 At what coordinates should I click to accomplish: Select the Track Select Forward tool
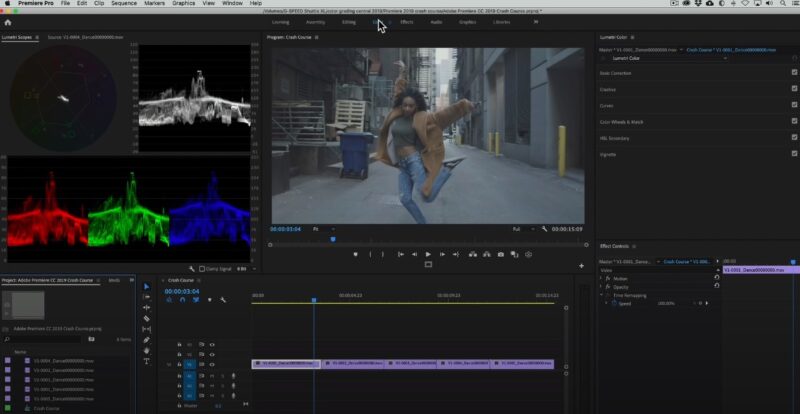(147, 297)
